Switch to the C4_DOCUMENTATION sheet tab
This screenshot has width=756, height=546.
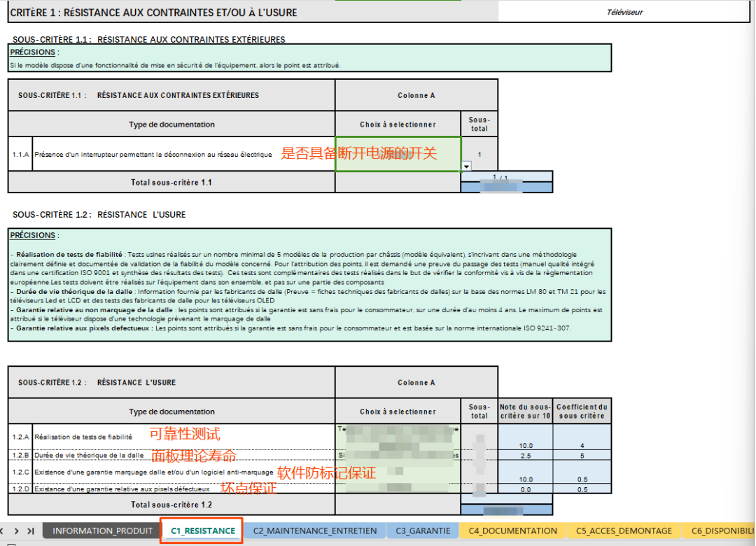(512, 531)
